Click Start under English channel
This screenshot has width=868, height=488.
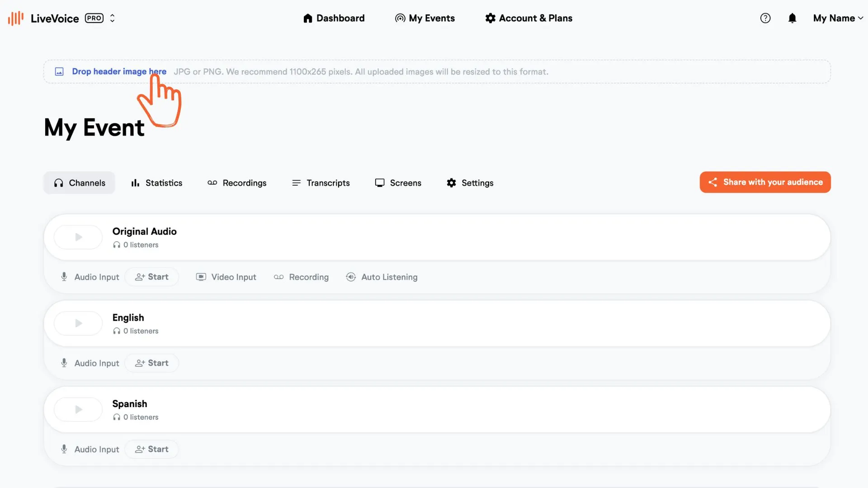[x=152, y=363]
